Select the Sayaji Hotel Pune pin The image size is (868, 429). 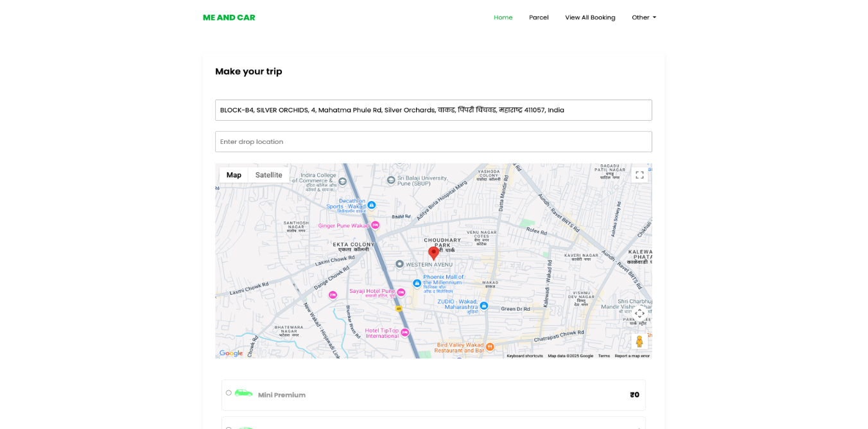click(x=401, y=292)
